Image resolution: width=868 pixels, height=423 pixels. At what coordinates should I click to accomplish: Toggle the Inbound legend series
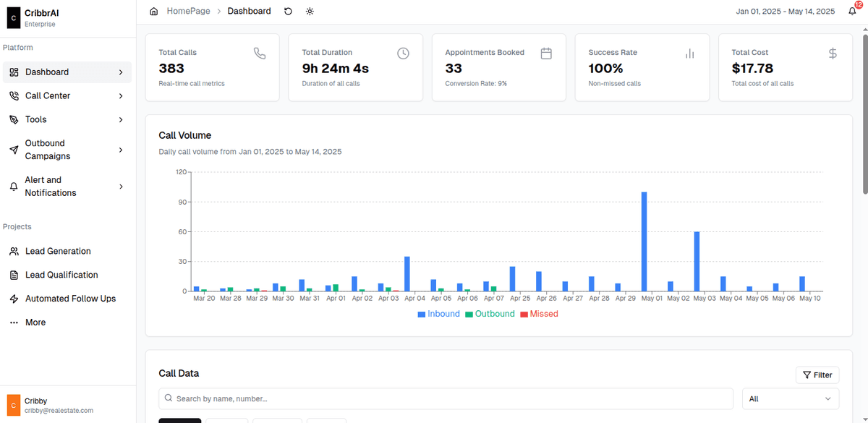438,314
